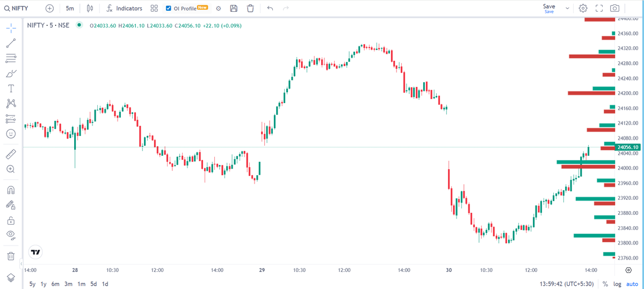This screenshot has width=644, height=289.
Task: Select the zoom in tool
Action: (11, 169)
